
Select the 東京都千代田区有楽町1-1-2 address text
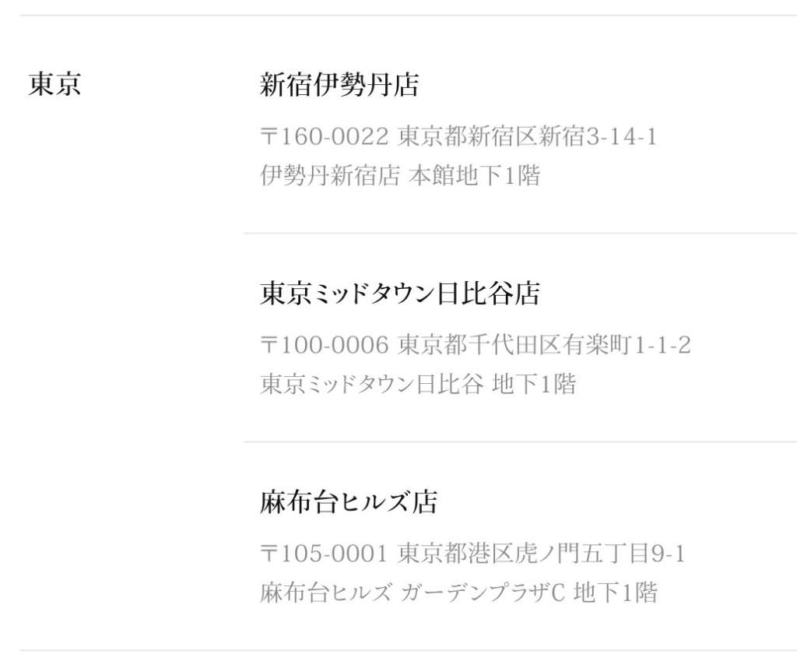pos(544,347)
